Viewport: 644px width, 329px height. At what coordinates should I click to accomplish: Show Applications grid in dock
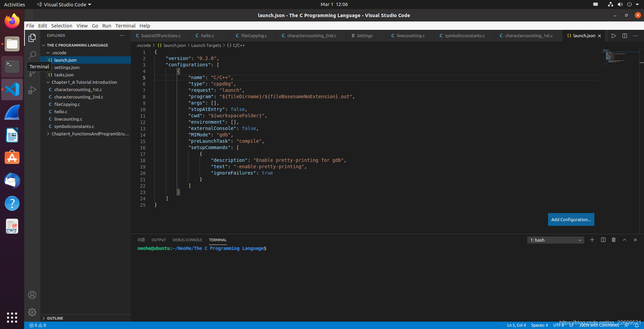(x=12, y=317)
